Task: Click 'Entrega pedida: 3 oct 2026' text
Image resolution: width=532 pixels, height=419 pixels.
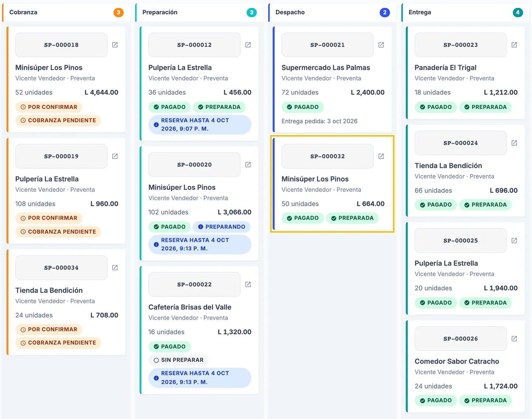Action: point(320,121)
